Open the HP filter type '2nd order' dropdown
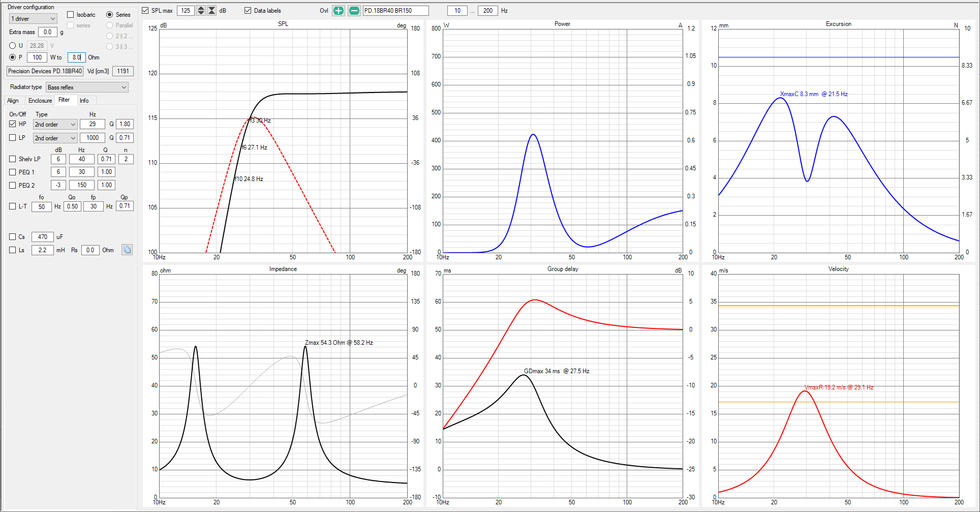Viewport: 980px width, 512px height. (x=55, y=125)
